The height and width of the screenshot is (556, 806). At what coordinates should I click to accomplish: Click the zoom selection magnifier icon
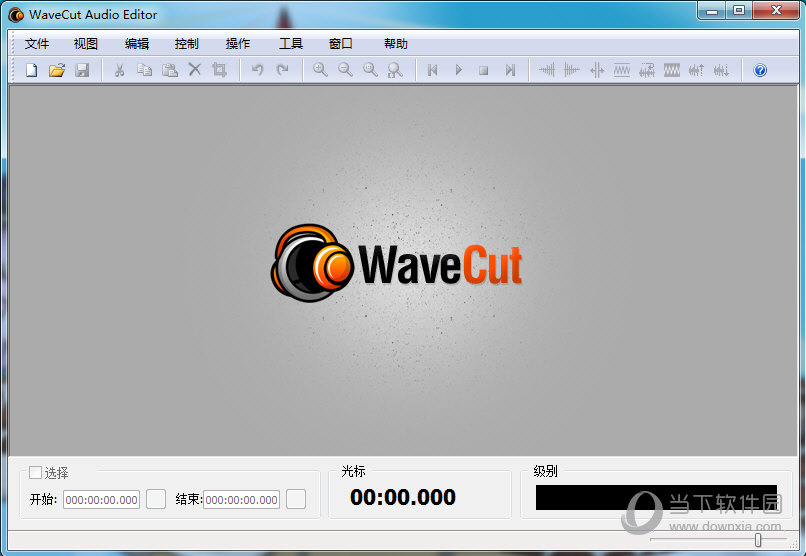click(395, 70)
